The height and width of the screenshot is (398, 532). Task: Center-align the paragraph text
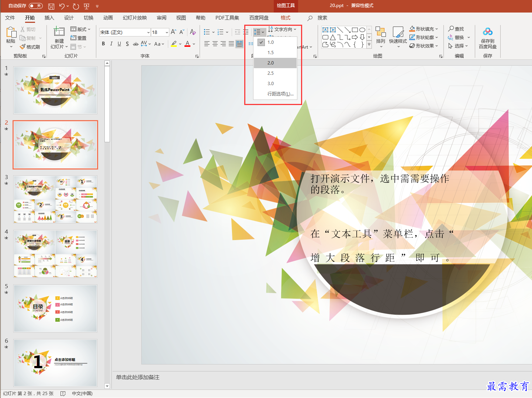[x=215, y=44]
